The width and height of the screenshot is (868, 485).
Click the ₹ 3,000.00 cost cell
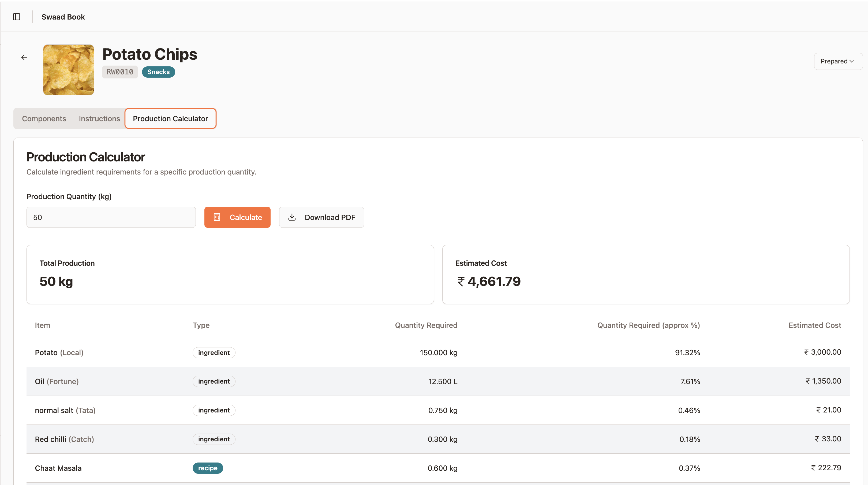[x=822, y=352]
